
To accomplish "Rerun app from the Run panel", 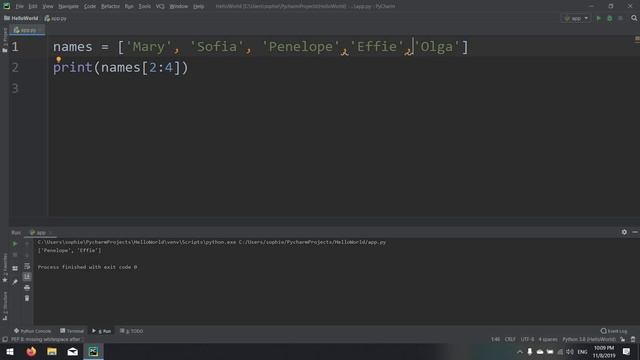I will 15,244.
